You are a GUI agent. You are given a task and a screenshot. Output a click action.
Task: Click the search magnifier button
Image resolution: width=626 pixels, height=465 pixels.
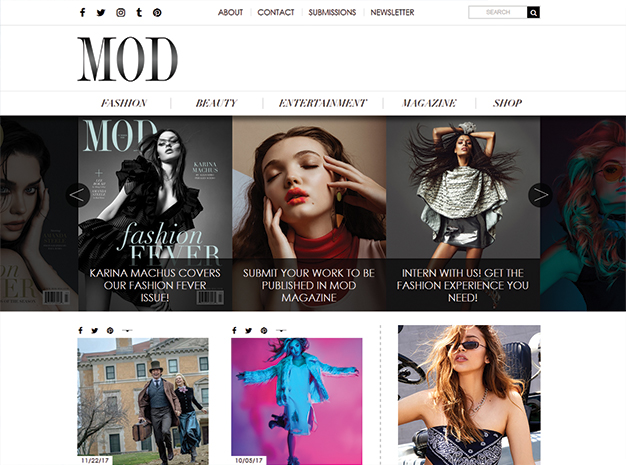pyautogui.click(x=533, y=12)
